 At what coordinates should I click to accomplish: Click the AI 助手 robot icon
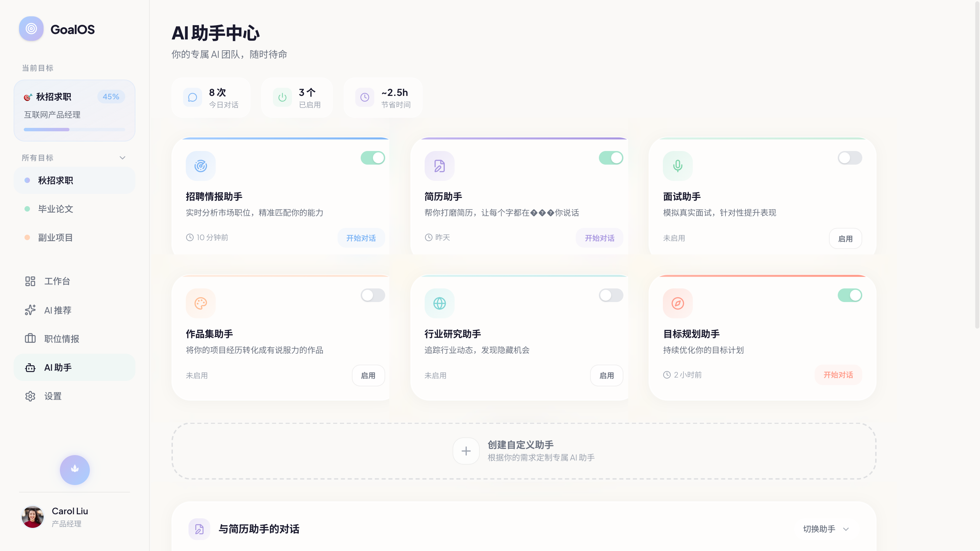tap(30, 367)
